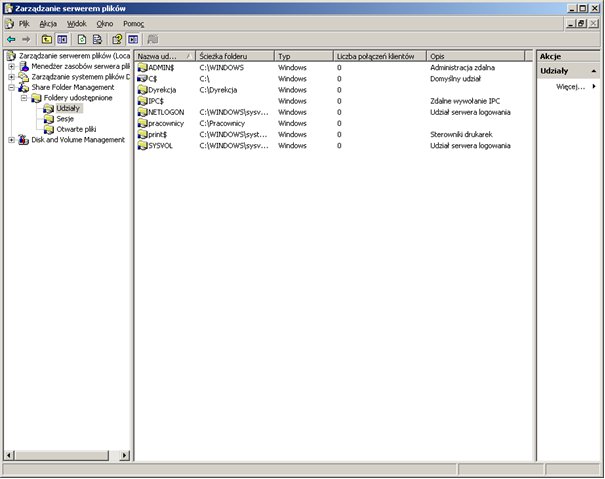Click the C$ drive share icon
605x479 pixels.
pyautogui.click(x=143, y=79)
